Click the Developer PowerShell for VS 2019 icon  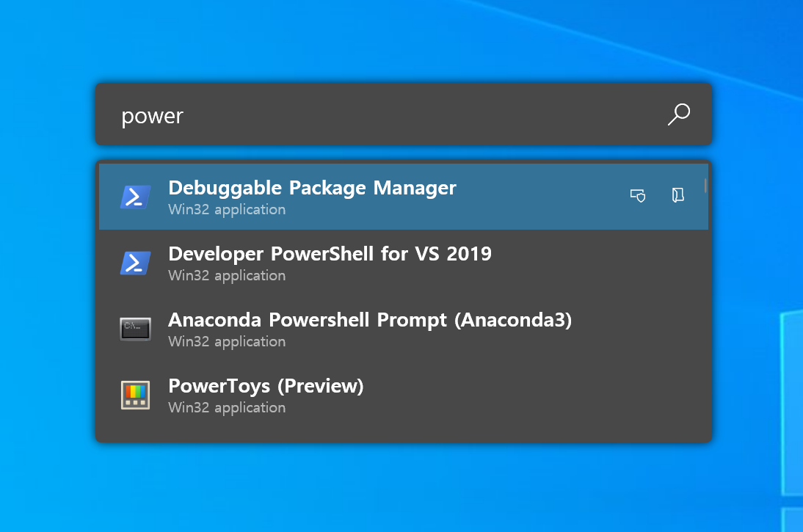click(137, 263)
